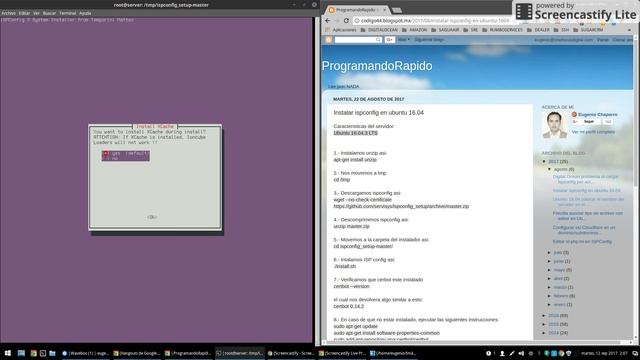The image size is (640, 360).
Task: Open the Ayuda menu in the terminal
Action: tap(85, 13)
